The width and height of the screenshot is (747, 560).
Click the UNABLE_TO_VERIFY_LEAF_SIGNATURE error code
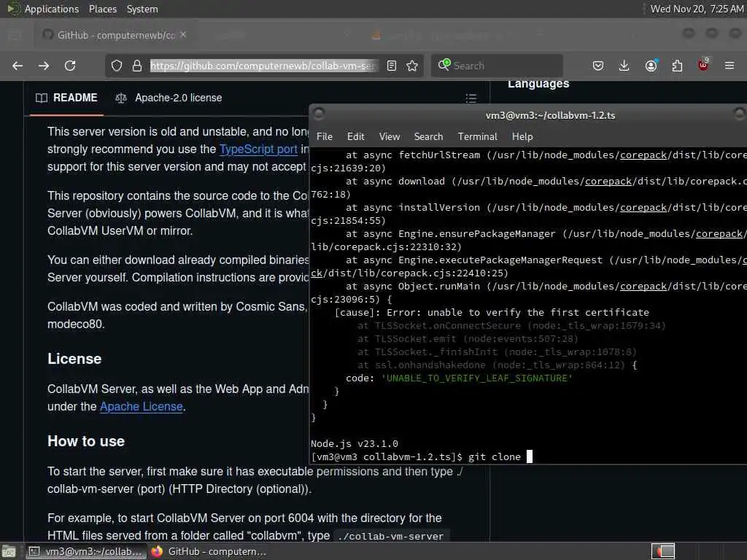click(476, 378)
